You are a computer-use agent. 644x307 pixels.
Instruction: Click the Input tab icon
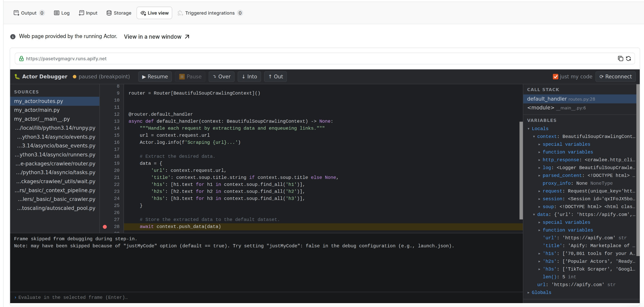81,13
